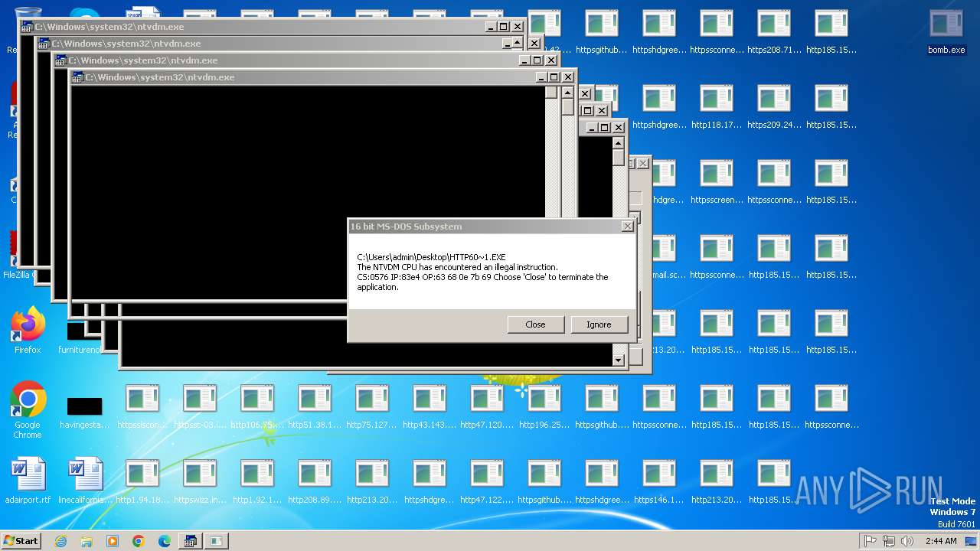The height and width of the screenshot is (551, 980).
Task: Open Windows Media Player from the taskbar
Action: coord(113,541)
